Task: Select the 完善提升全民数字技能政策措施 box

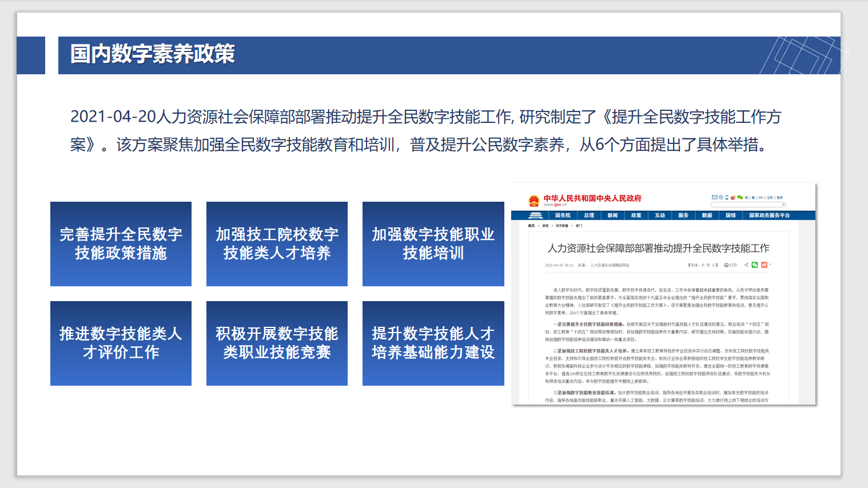Action: [121, 244]
